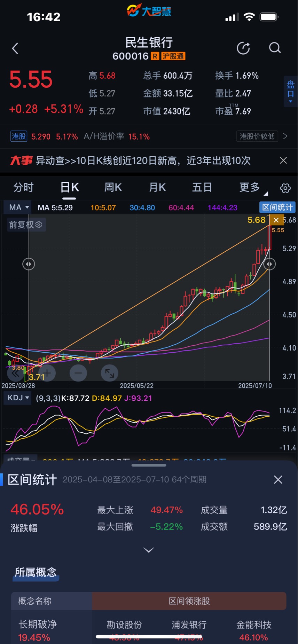Screen dimensions: 298x644
Task: Select the 日K chart tab
Action: pos(69,187)
